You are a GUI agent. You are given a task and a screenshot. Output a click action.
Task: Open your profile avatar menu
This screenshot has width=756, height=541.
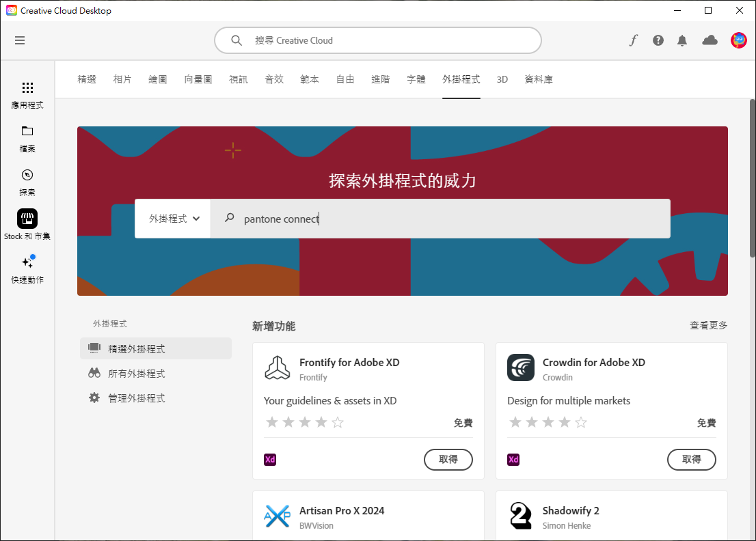(x=739, y=40)
